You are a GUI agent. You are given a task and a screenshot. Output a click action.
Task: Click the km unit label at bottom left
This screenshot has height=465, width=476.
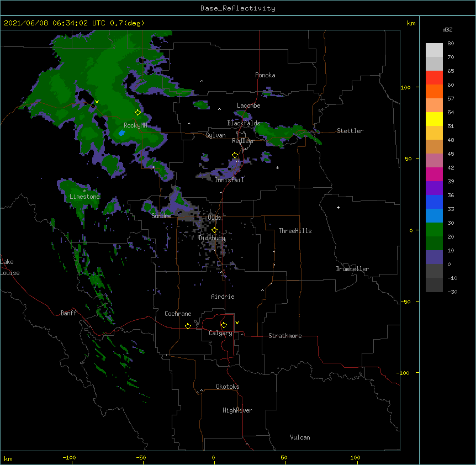point(8,459)
